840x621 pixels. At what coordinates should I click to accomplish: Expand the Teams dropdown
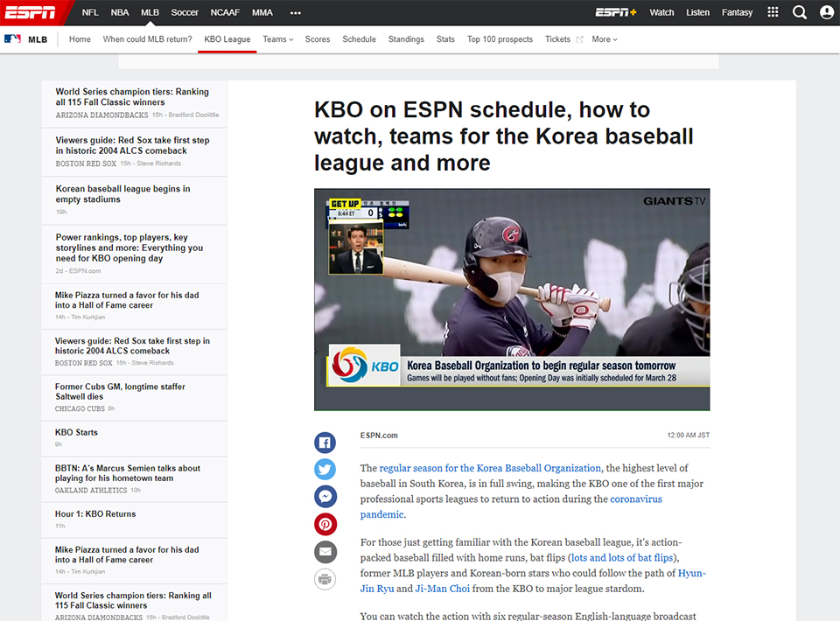(277, 39)
